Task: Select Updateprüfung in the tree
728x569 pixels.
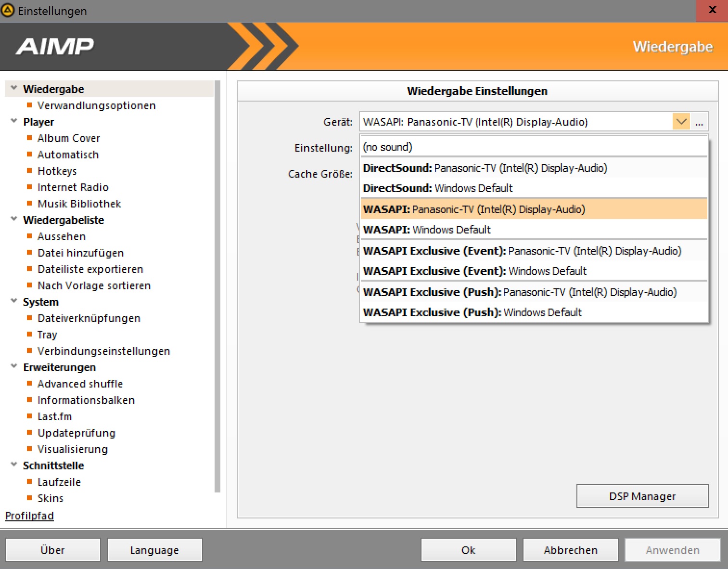Action: tap(77, 433)
